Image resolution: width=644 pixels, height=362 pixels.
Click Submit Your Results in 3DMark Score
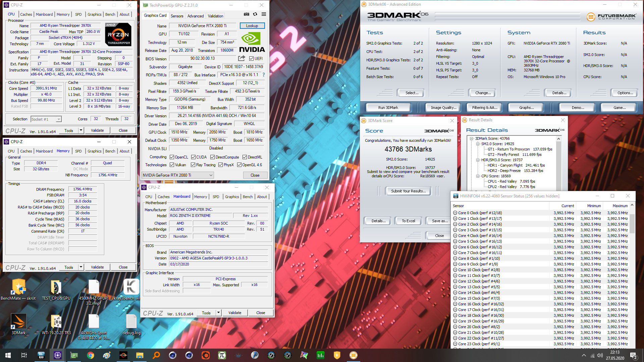408,191
